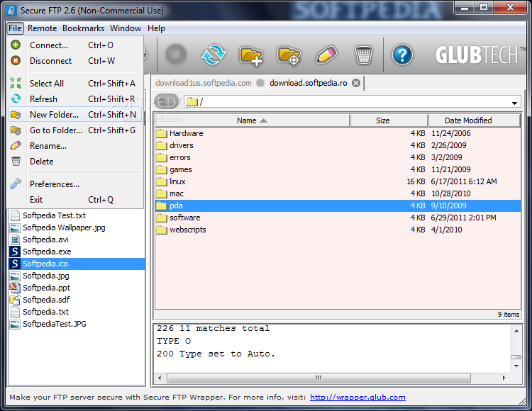Select Softpedia.ico in local list
The height and width of the screenshot is (411, 532).
[x=77, y=264]
